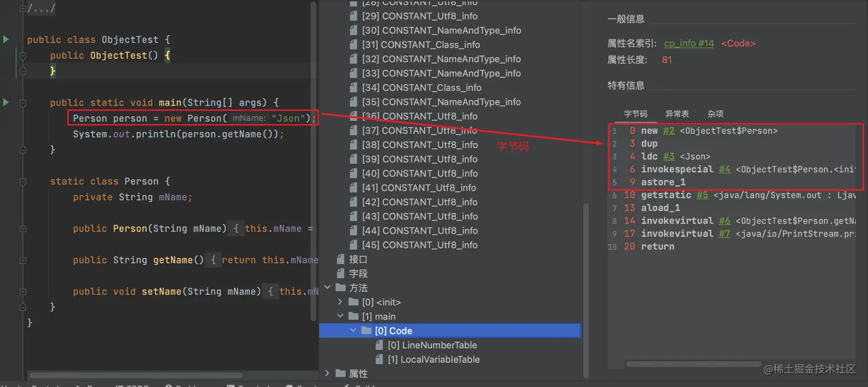
Task: Click the run icon next to ObjectTest class
Action: tap(5, 39)
